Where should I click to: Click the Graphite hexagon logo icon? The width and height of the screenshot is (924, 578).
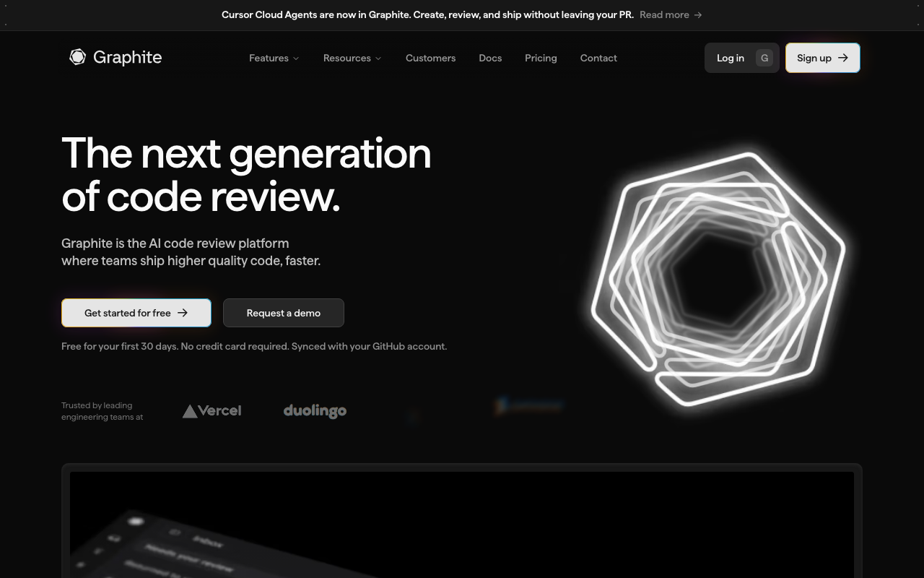click(77, 56)
